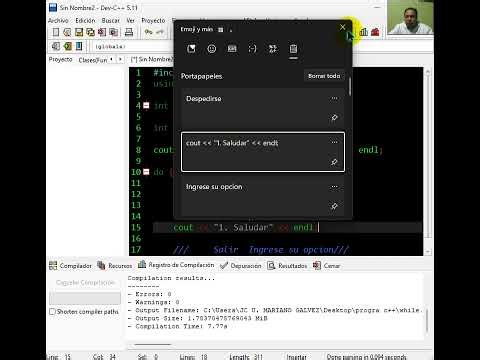Click the Open file toolbar icon
The width and height of the screenshot is (480, 360).
pos(67,32)
